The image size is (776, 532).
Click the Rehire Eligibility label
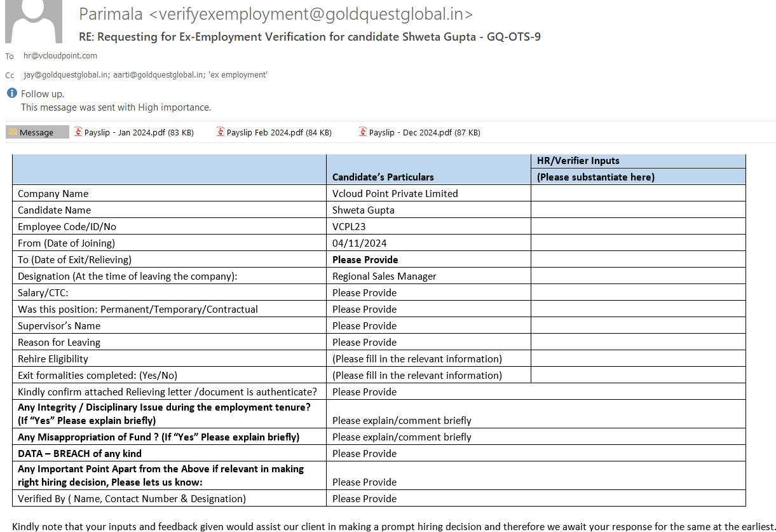[53, 359]
